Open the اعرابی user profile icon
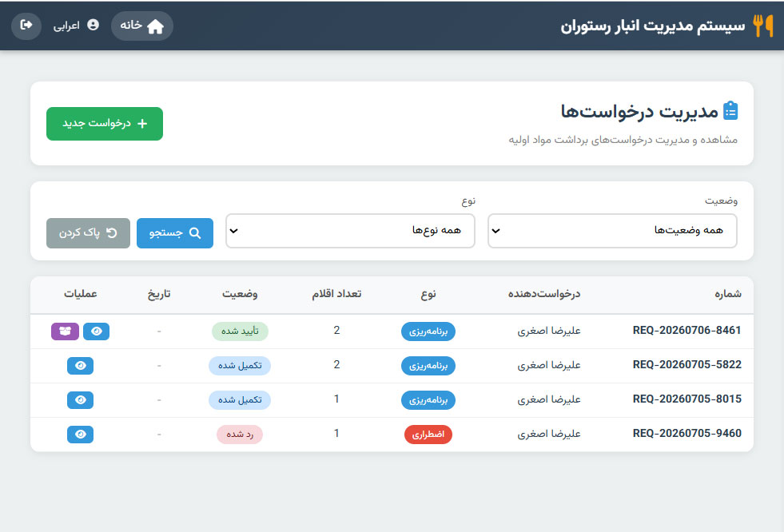Image resolution: width=784 pixels, height=532 pixels. point(93,25)
